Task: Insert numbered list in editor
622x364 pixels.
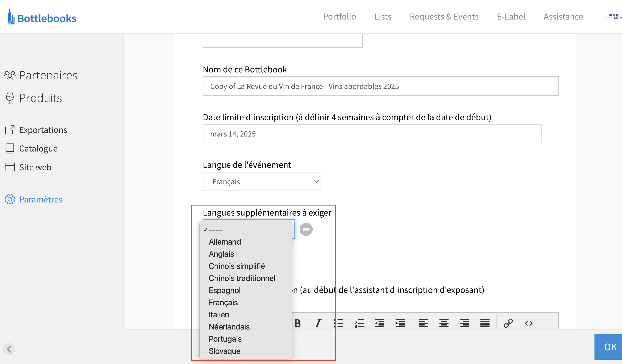Action: (359, 323)
